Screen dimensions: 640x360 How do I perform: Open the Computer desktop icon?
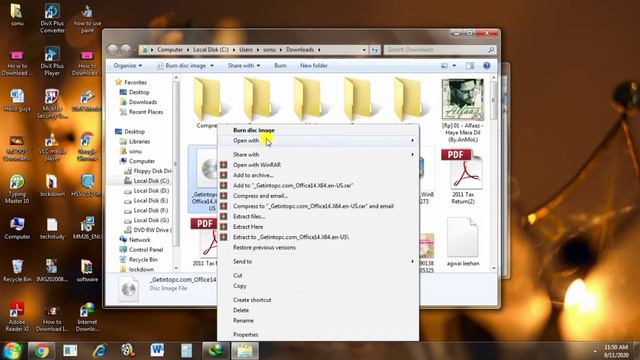coord(17,229)
